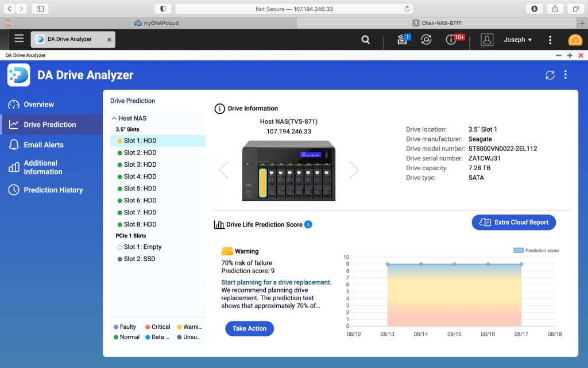Viewport: 588px width, 368px height.
Task: Click the drive capacity value 7.28 TB
Action: pos(479,168)
